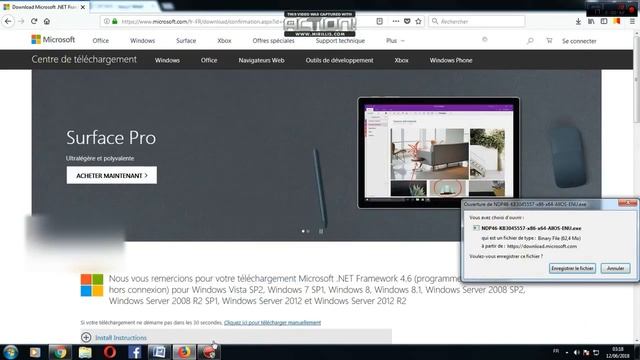Viewport: 640px width, 360px height.
Task: Open Windows in download center bar
Action: [167, 60]
